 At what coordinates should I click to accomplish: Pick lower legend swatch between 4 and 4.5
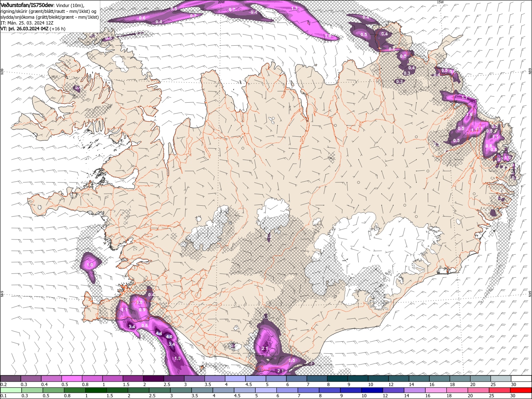(224, 390)
